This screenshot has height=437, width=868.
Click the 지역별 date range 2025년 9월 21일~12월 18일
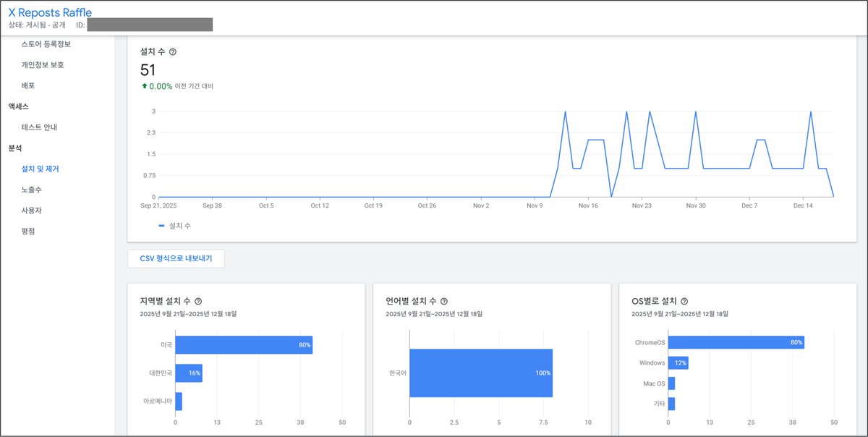coord(188,314)
